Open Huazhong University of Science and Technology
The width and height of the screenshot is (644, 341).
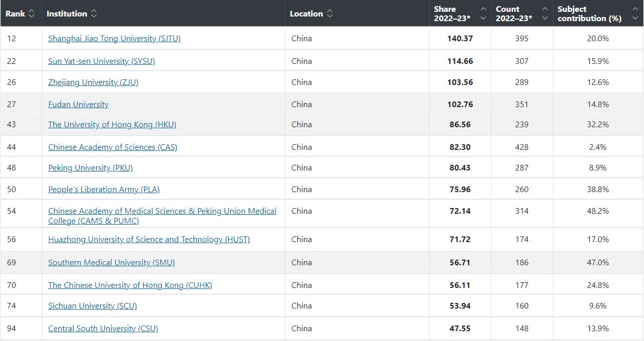coord(149,240)
